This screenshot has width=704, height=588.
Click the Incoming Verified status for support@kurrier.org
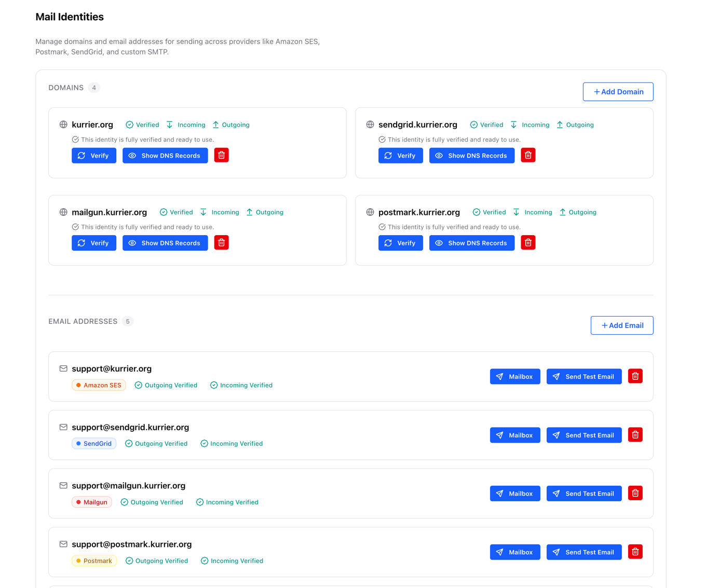click(x=241, y=385)
